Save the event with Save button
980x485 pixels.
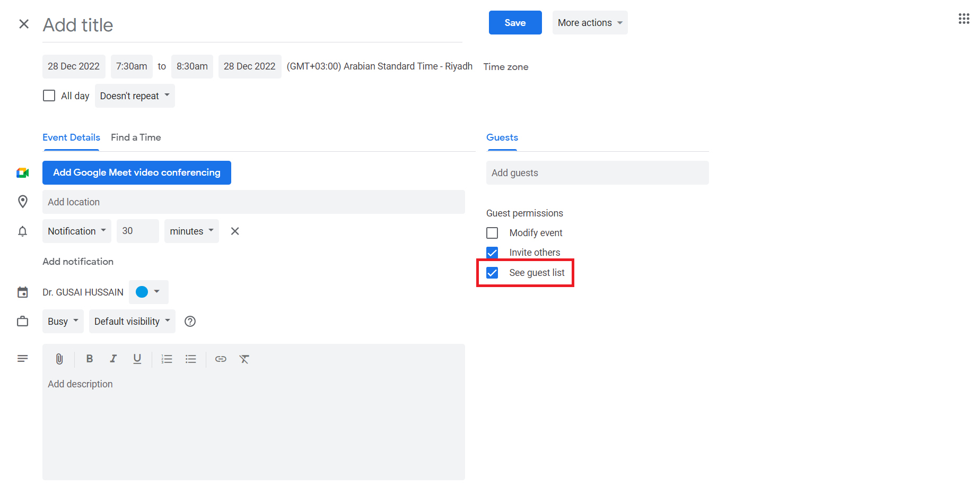pyautogui.click(x=515, y=23)
